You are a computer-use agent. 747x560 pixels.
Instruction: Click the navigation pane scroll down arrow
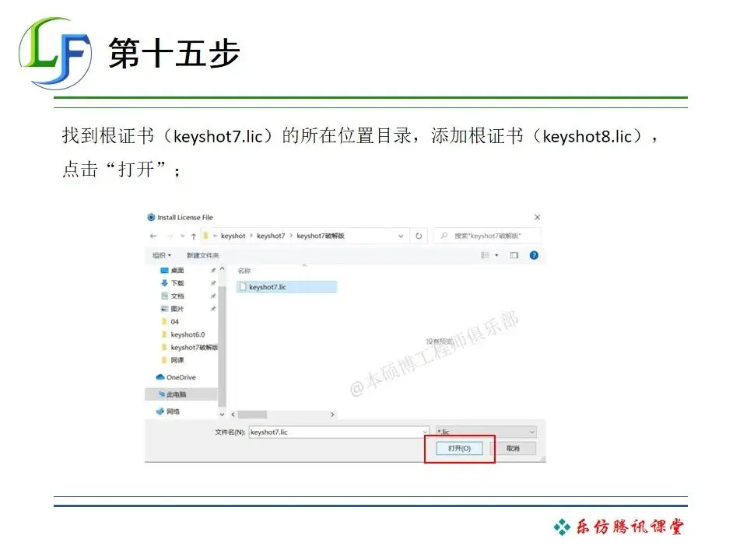tap(222, 415)
